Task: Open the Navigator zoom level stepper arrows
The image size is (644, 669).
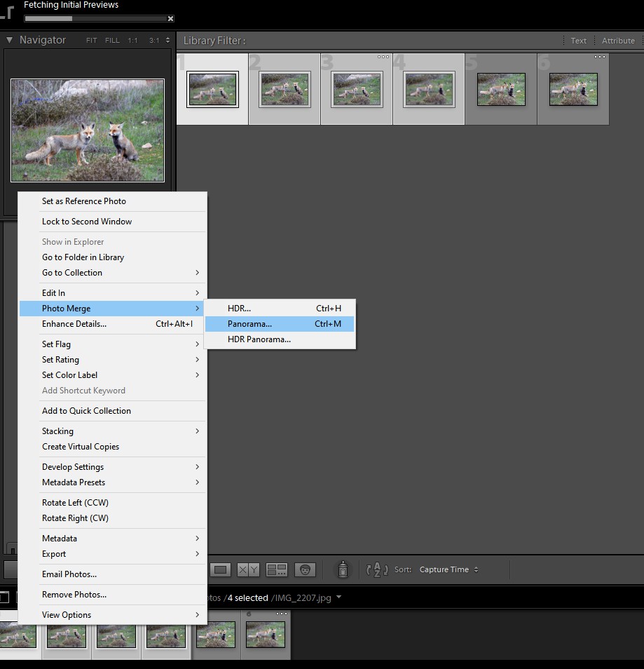Action: [167, 40]
